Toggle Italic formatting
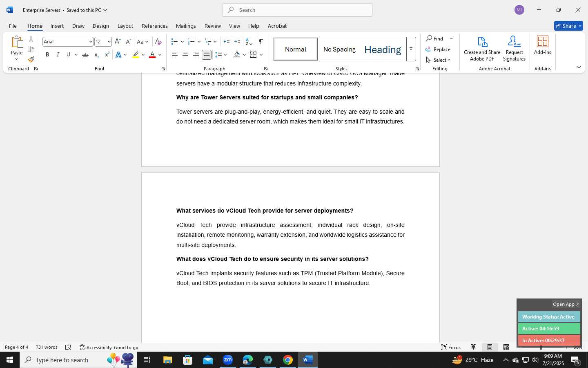This screenshot has width=588, height=368. (58, 55)
